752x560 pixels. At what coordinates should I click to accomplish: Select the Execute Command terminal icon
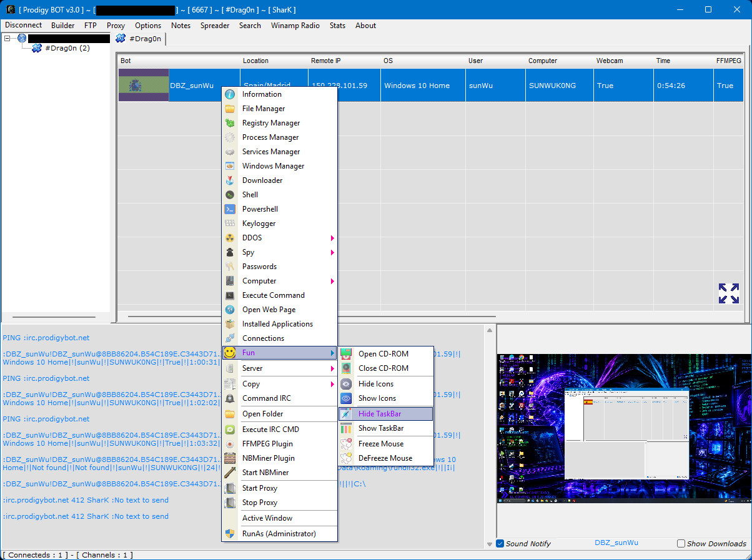tap(230, 295)
